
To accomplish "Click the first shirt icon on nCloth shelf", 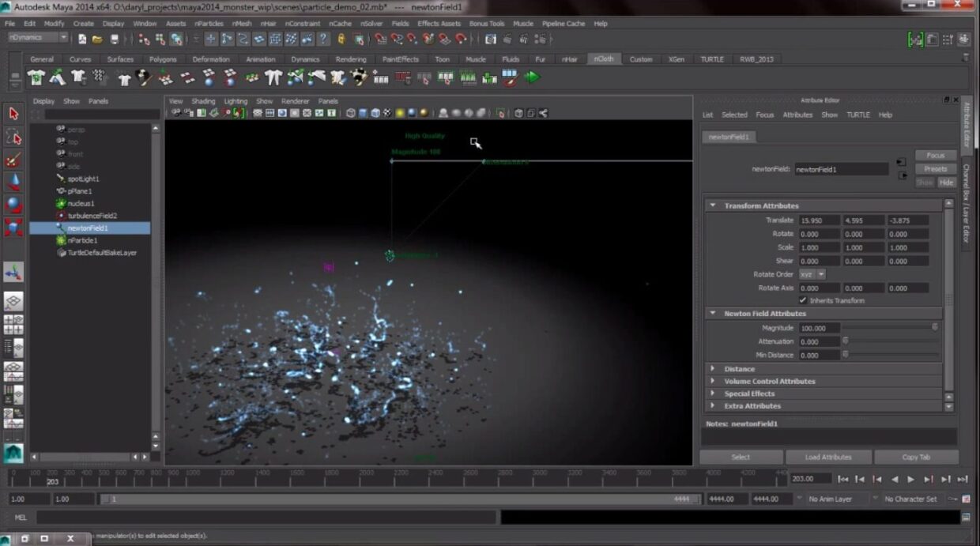I will coord(36,77).
